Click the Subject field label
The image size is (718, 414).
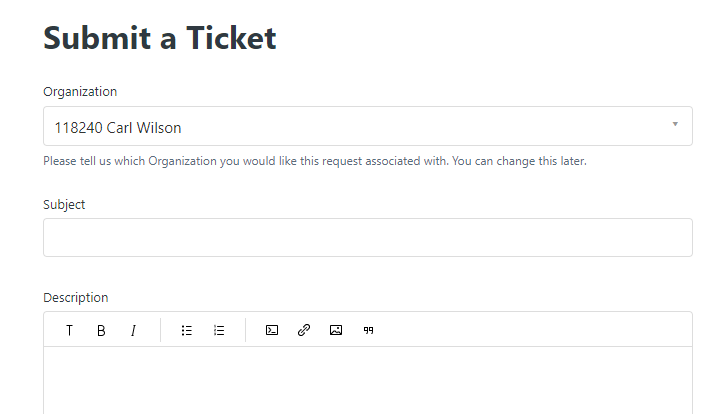point(64,205)
